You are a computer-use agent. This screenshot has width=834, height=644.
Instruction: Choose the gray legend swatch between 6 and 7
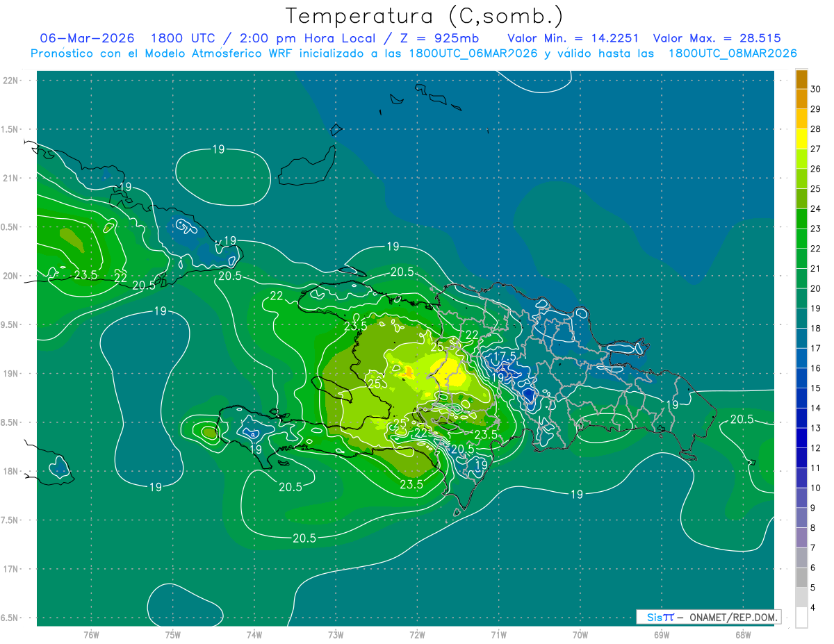pyautogui.click(x=801, y=557)
